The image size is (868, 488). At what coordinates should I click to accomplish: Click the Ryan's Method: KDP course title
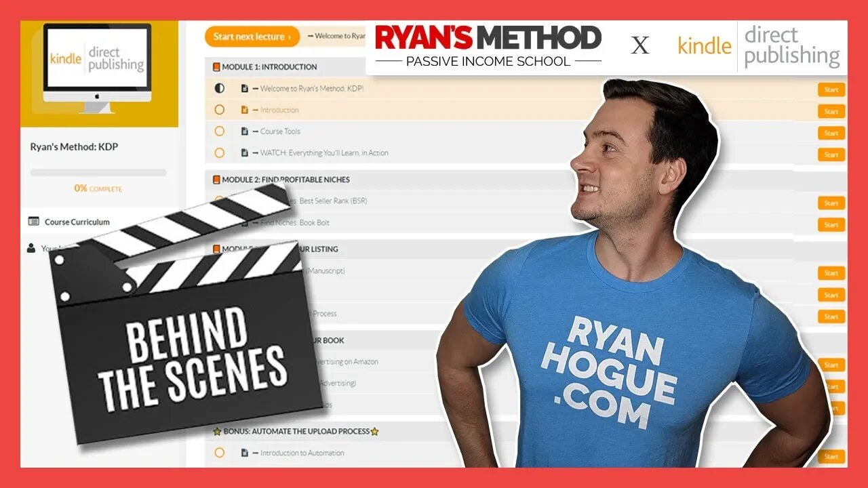pyautogui.click(x=74, y=147)
